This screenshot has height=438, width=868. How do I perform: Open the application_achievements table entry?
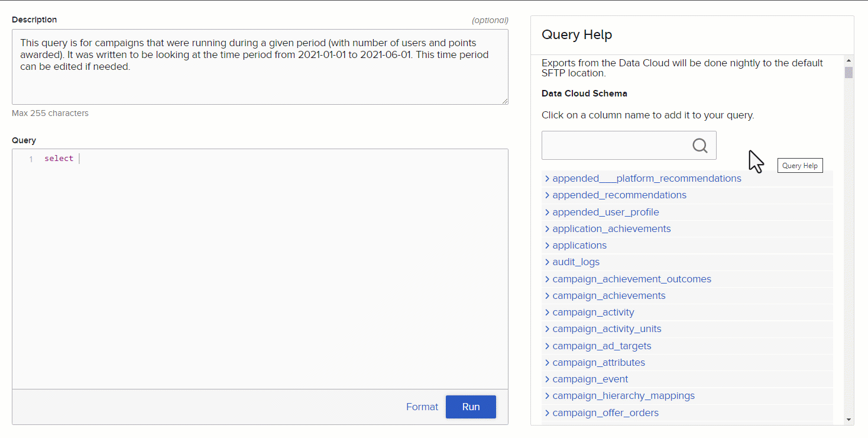(x=611, y=228)
